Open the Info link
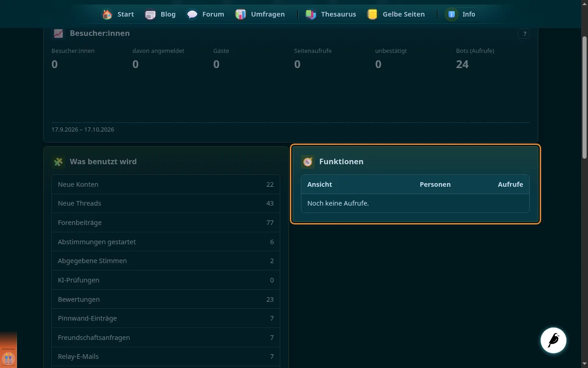Image resolution: width=588 pixels, height=368 pixels. pos(460,14)
